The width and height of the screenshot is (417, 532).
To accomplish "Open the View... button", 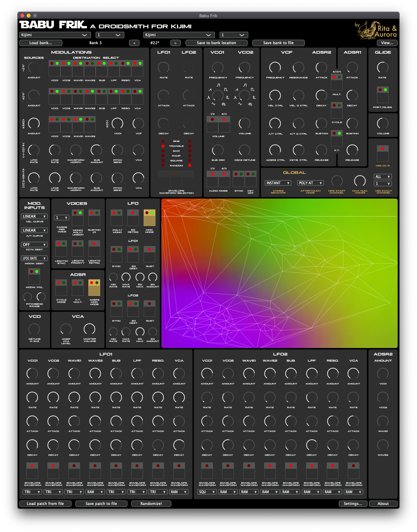I will (x=387, y=43).
